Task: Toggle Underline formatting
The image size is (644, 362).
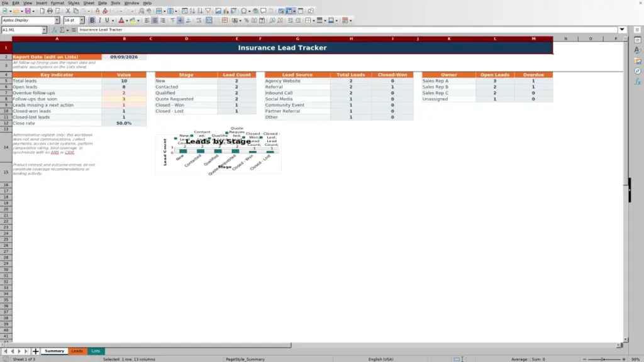Action: tap(107, 21)
